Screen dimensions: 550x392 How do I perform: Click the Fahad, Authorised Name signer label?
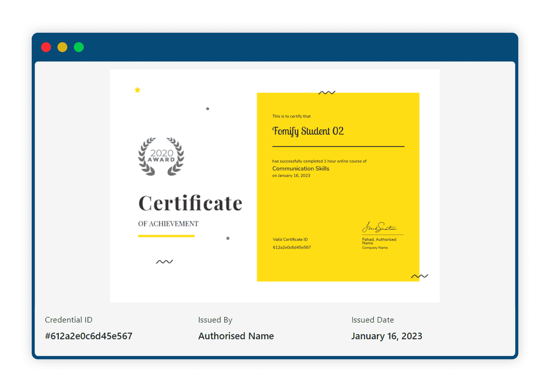point(379,241)
